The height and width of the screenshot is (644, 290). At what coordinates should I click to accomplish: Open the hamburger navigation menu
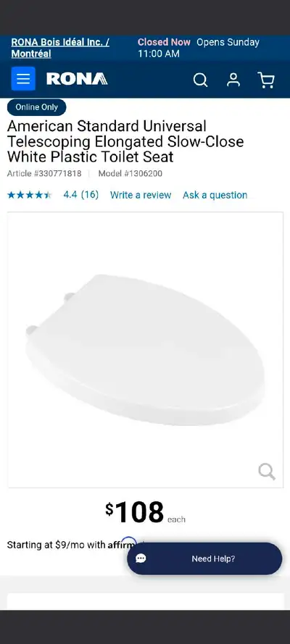[x=23, y=78]
